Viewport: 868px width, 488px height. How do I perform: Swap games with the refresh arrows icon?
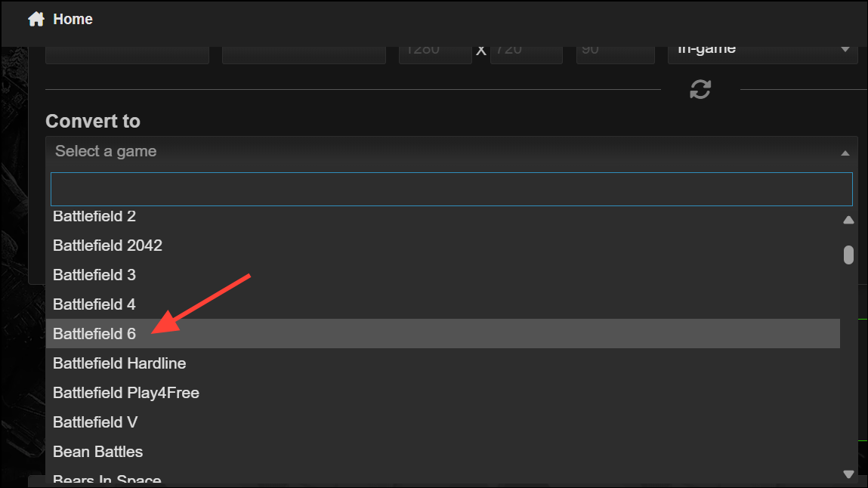coord(700,89)
